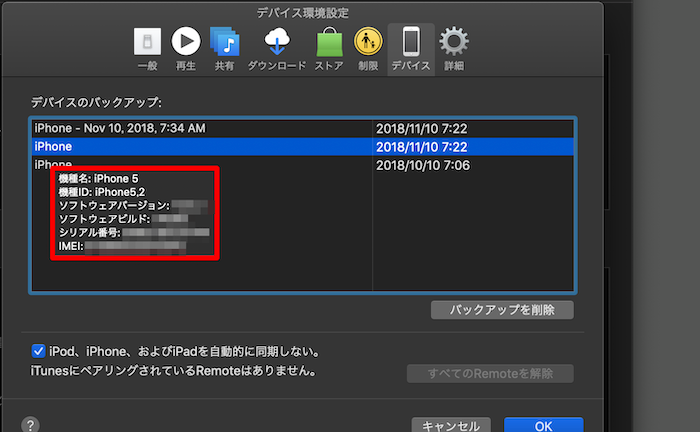
Task: Open the ダウンロード preferences tab
Action: point(277,49)
